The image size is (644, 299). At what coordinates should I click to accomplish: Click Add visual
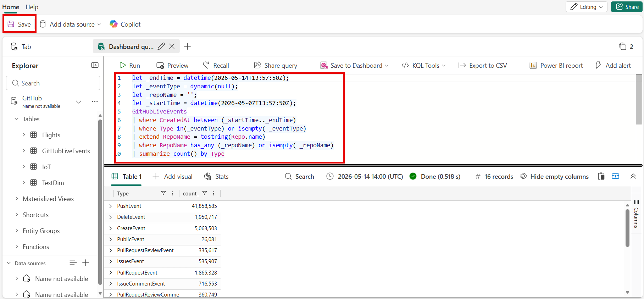tap(172, 176)
